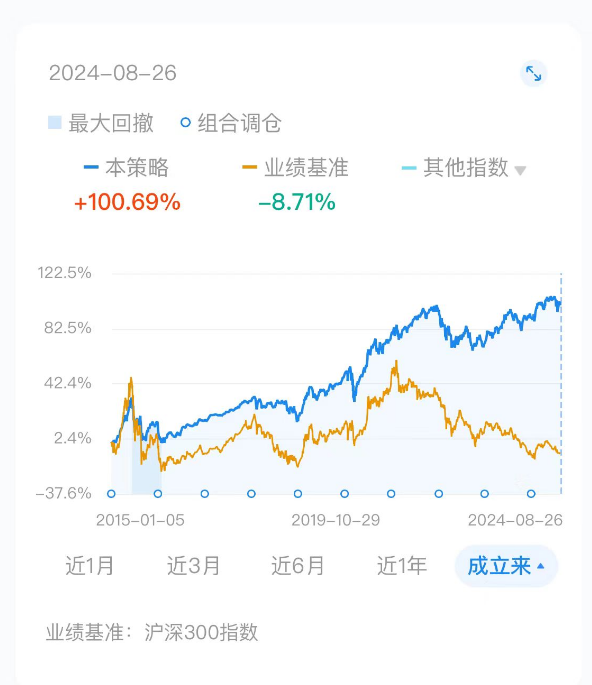
Task: Select the 近6月 range button
Action: pyautogui.click(x=298, y=566)
